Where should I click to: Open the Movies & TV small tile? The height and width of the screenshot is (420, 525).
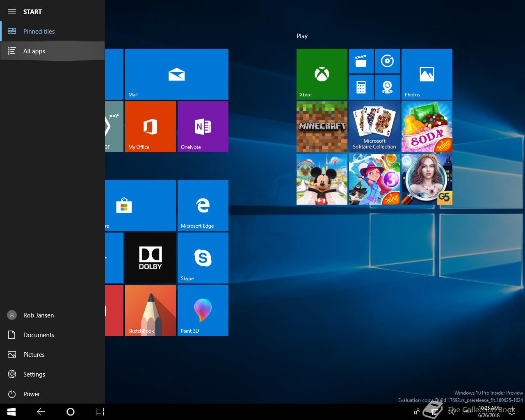[361, 61]
